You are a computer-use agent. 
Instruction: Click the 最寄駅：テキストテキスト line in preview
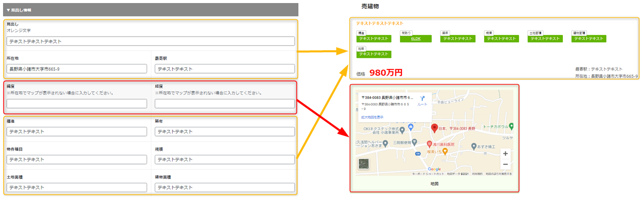tap(599, 69)
